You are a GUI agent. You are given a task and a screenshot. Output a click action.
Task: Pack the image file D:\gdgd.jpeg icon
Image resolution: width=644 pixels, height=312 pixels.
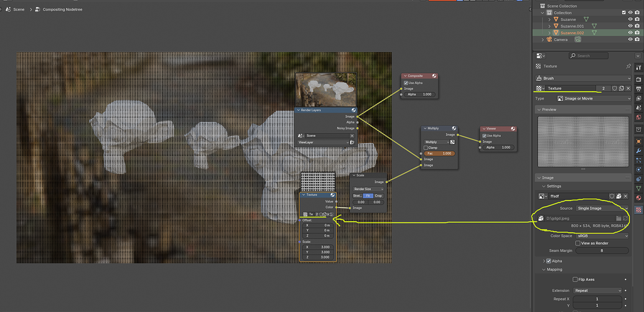point(541,219)
